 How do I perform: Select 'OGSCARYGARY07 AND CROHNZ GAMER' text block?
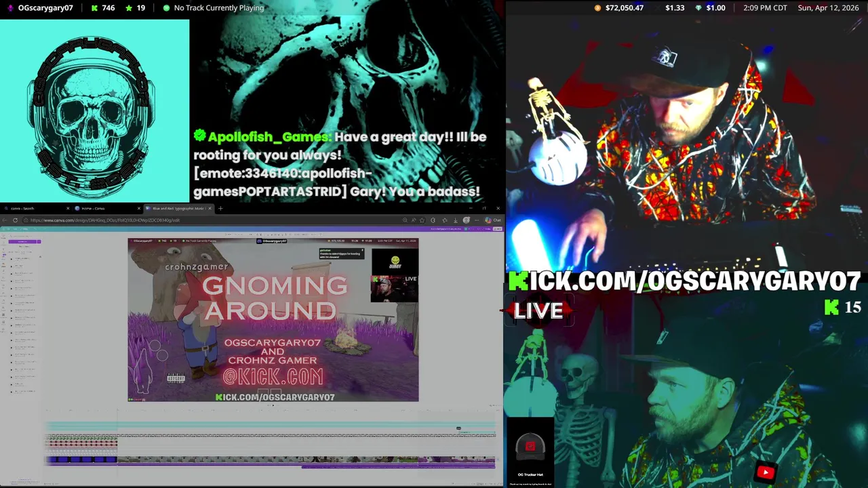click(x=272, y=351)
